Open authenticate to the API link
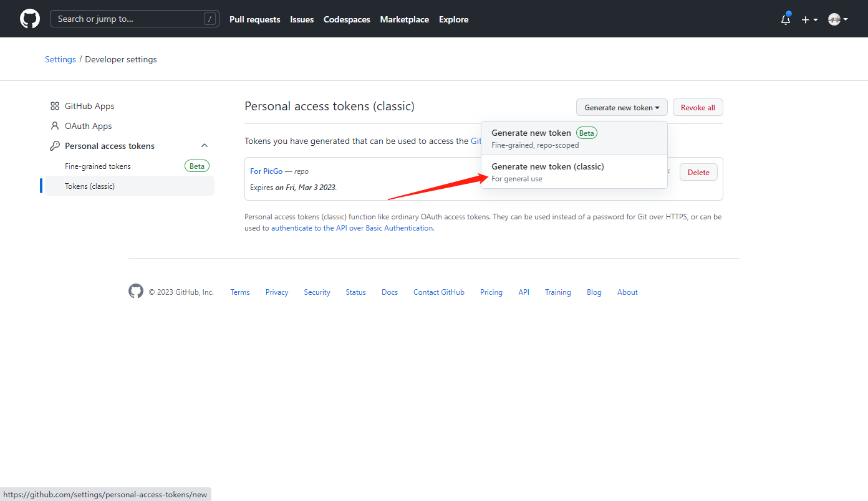Screen dimensions: 868x501 coord(352,228)
